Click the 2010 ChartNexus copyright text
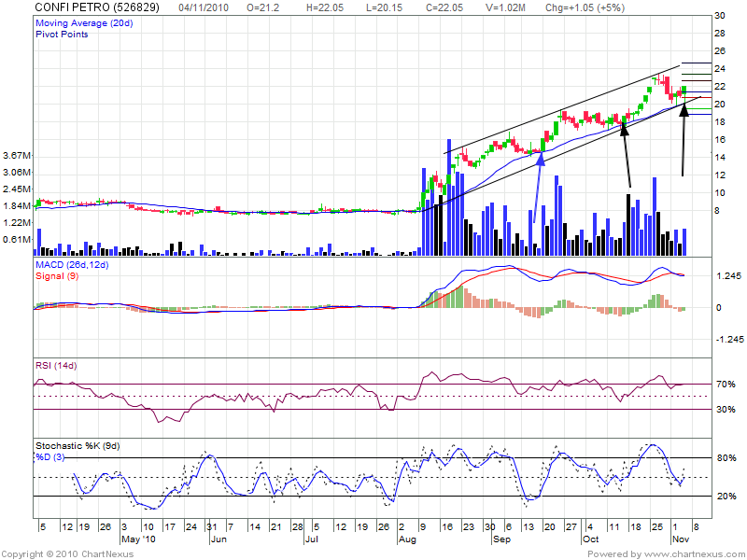This screenshot has height=560, width=747. click(66, 554)
